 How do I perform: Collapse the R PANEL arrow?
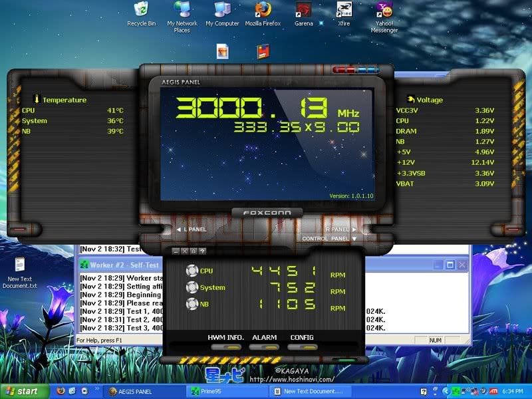point(354,229)
